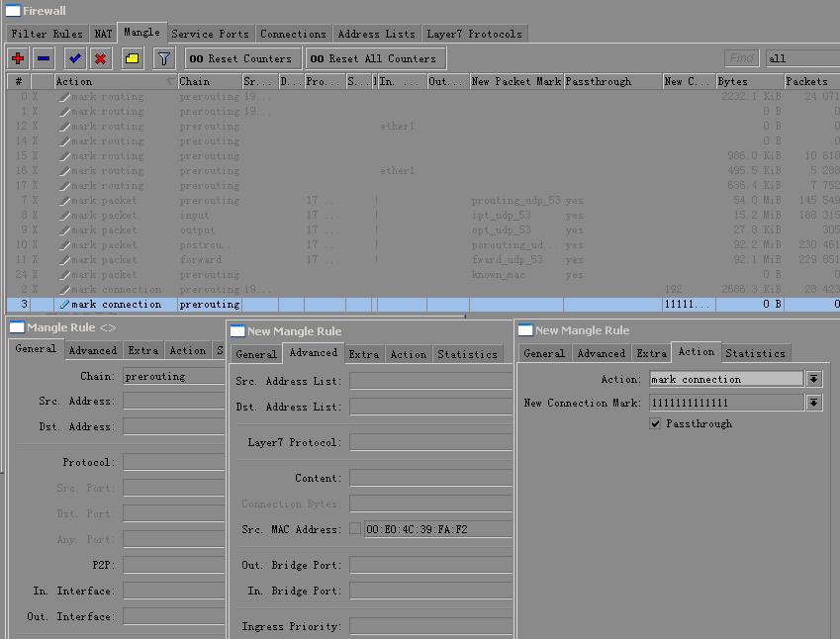
Task: Click Src. Address List field
Action: click(430, 381)
